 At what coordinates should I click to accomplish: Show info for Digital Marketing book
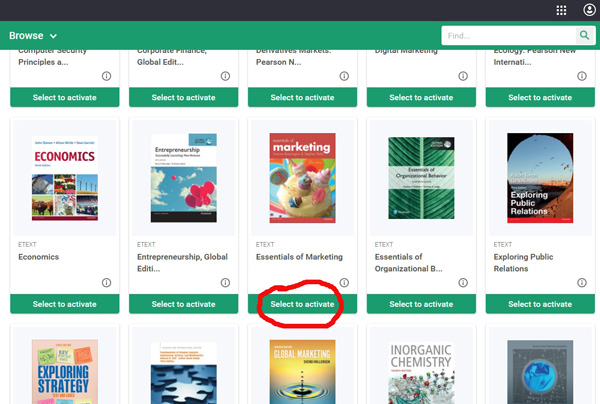point(463,76)
